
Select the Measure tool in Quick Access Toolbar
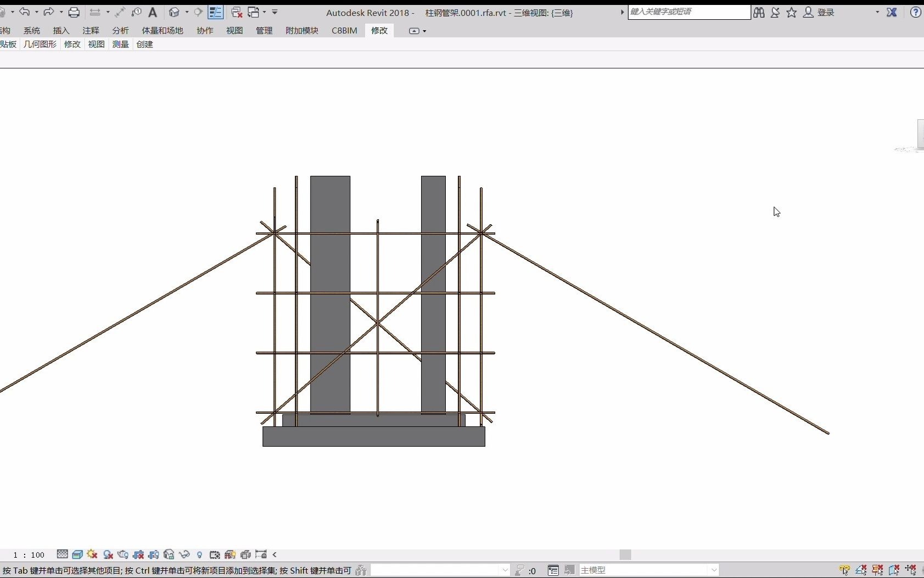coord(121,12)
